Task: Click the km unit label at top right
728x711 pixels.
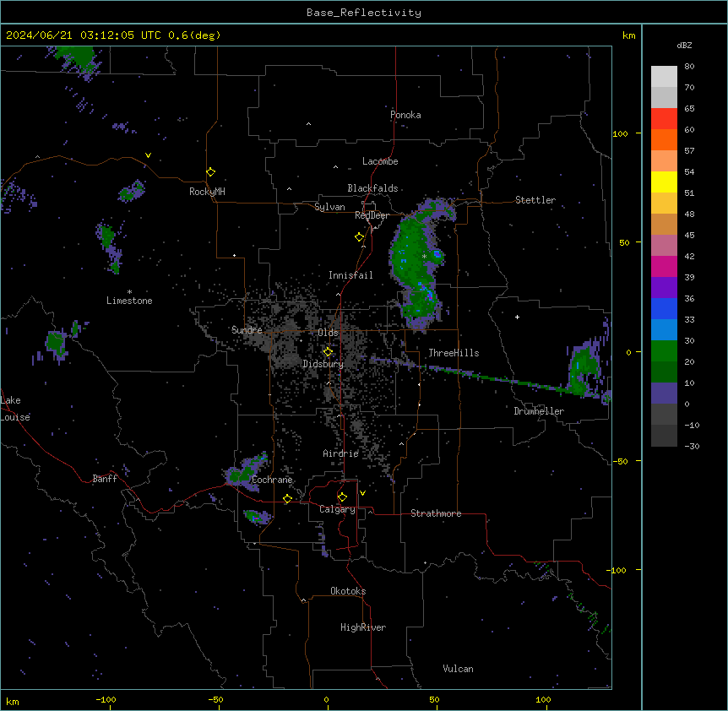Action: [629, 35]
